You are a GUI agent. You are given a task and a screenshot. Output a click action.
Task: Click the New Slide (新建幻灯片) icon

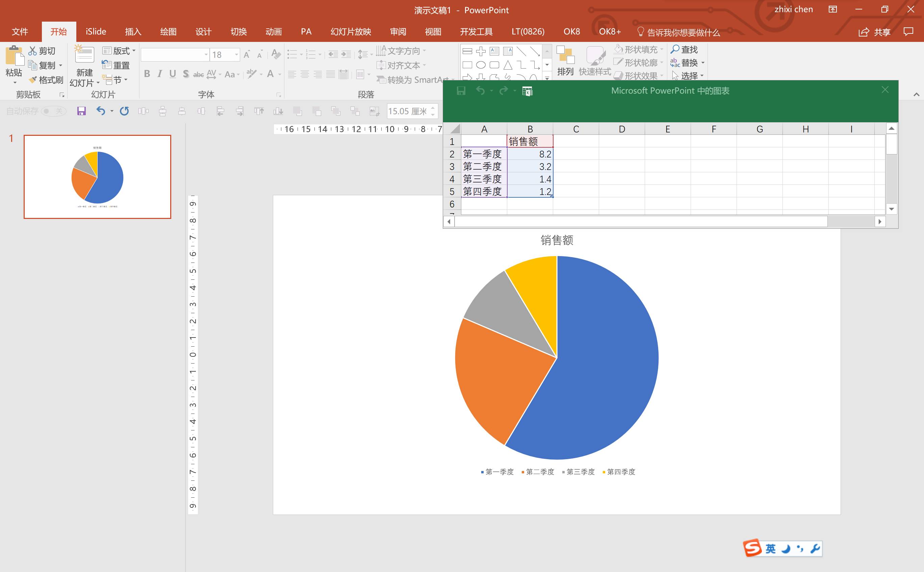pyautogui.click(x=84, y=56)
